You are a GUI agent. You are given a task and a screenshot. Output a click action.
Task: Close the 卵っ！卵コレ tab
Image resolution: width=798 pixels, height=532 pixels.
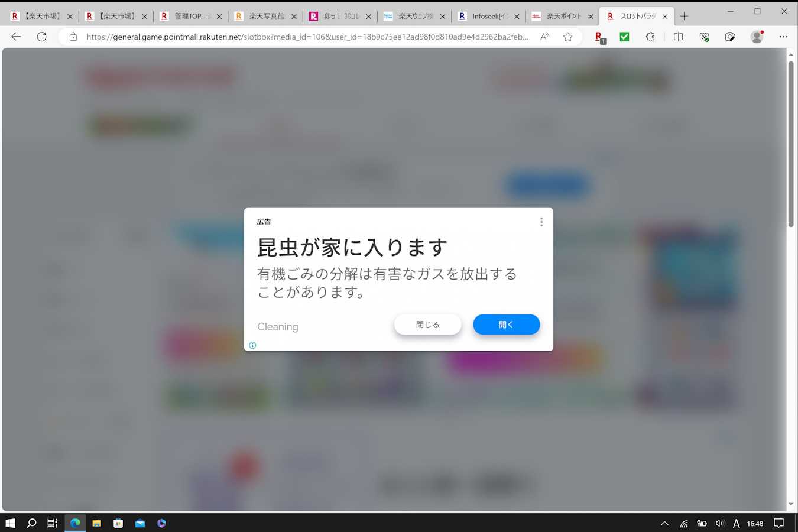coord(368,17)
